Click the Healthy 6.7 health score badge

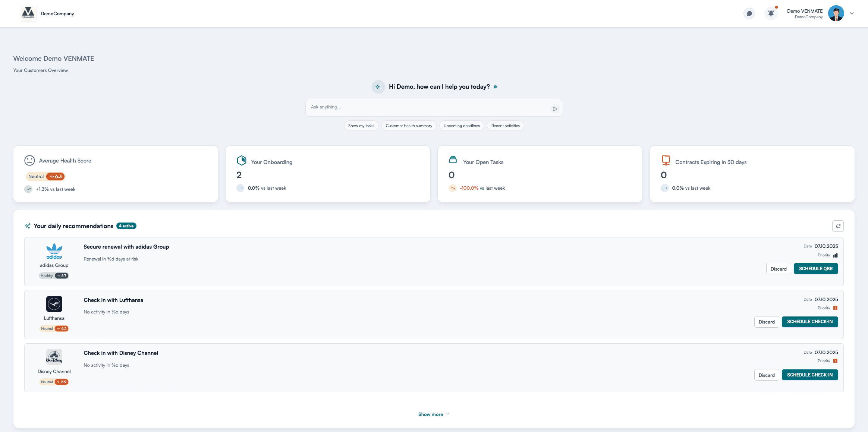click(x=54, y=275)
